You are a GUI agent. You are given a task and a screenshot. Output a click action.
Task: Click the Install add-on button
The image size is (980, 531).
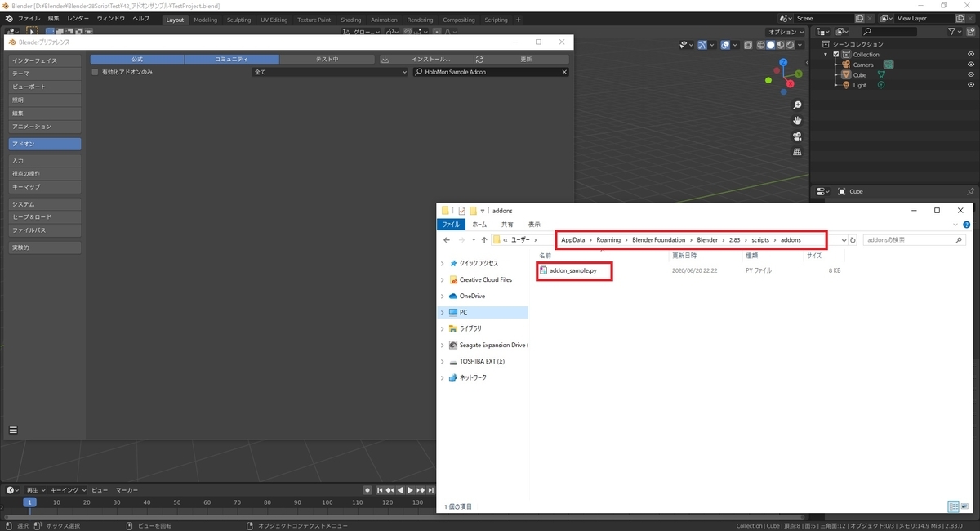[x=425, y=59]
